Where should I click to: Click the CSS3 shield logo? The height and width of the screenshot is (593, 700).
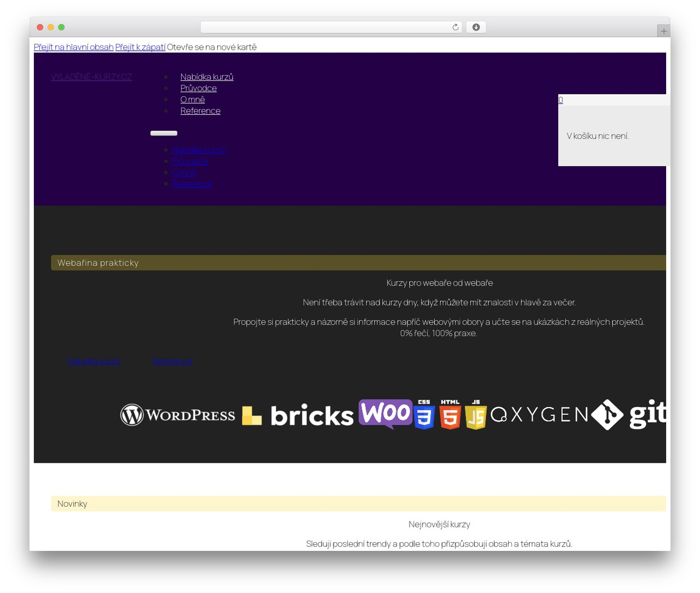[x=424, y=415]
